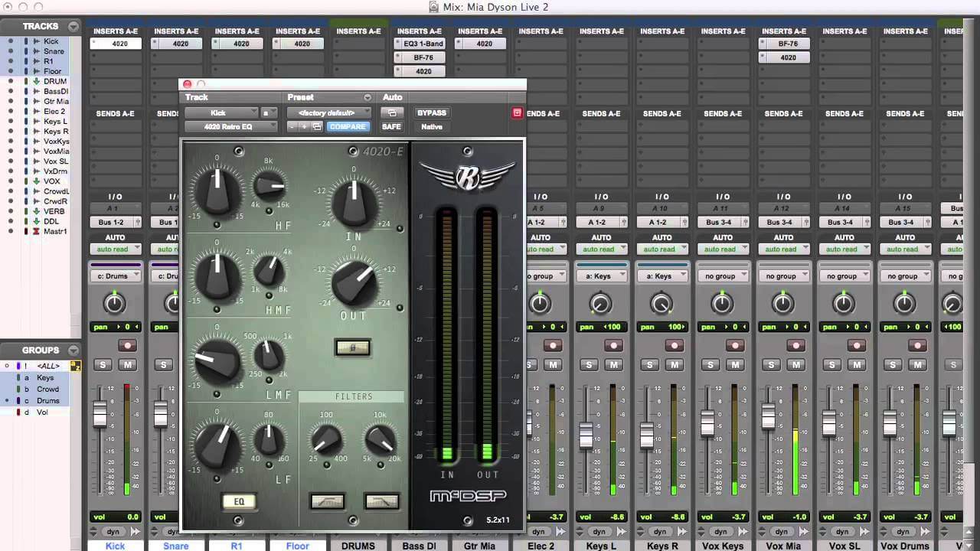980x551 pixels.
Task: Open the c: Drums group selector on Kick
Action: (x=116, y=276)
